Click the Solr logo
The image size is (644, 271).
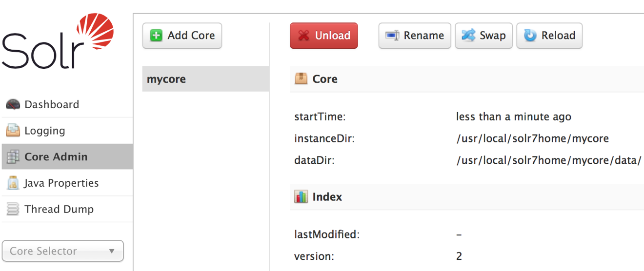point(58,41)
